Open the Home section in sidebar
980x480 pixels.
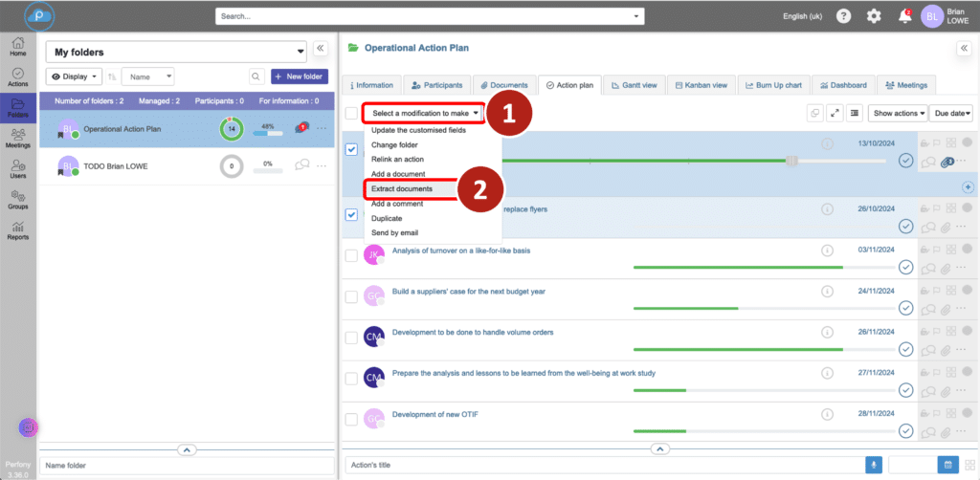pos(18,47)
